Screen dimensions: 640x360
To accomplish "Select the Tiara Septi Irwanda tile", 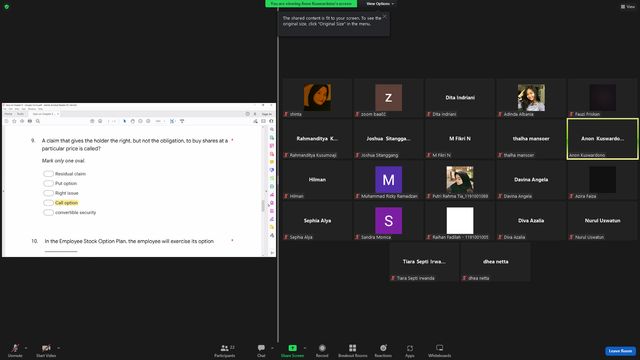I will (424, 262).
